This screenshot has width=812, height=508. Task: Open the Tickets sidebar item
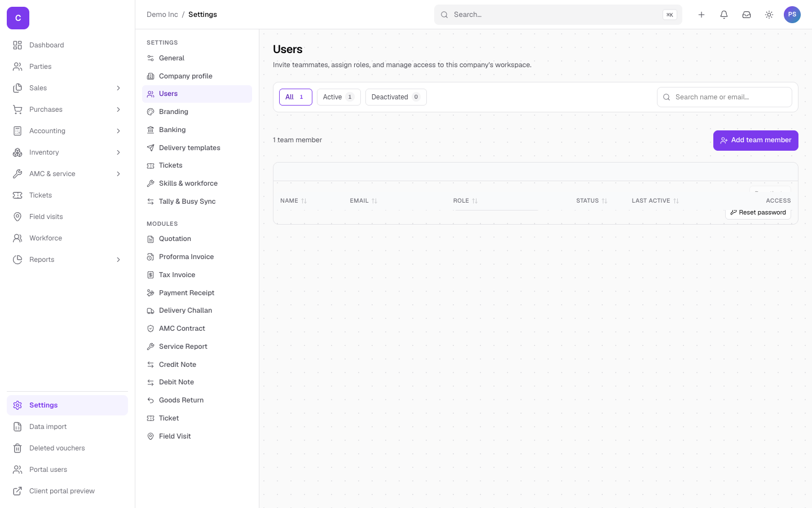(x=67, y=195)
